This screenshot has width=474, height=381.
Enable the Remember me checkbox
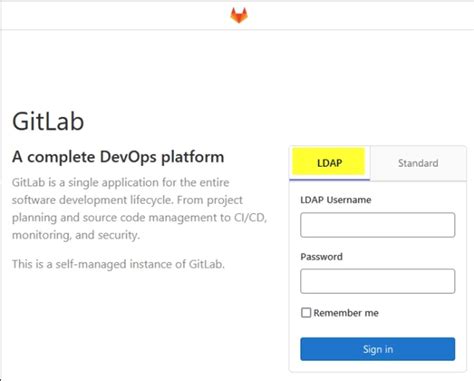(x=306, y=313)
